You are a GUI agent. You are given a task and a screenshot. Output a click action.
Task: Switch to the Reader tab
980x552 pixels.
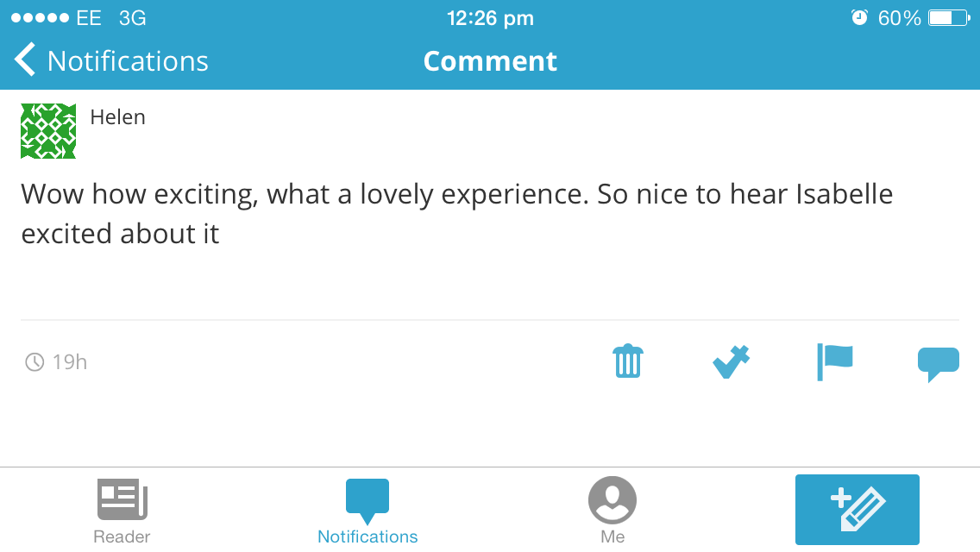[122, 511]
